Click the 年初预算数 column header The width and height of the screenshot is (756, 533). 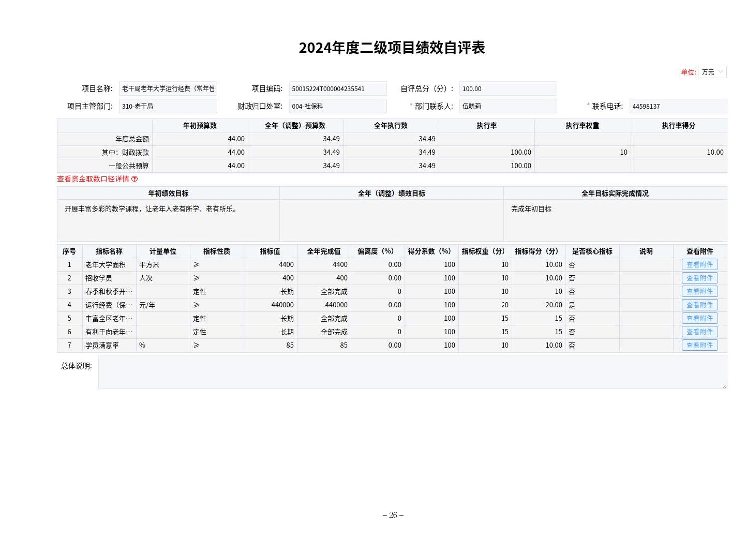pos(200,126)
